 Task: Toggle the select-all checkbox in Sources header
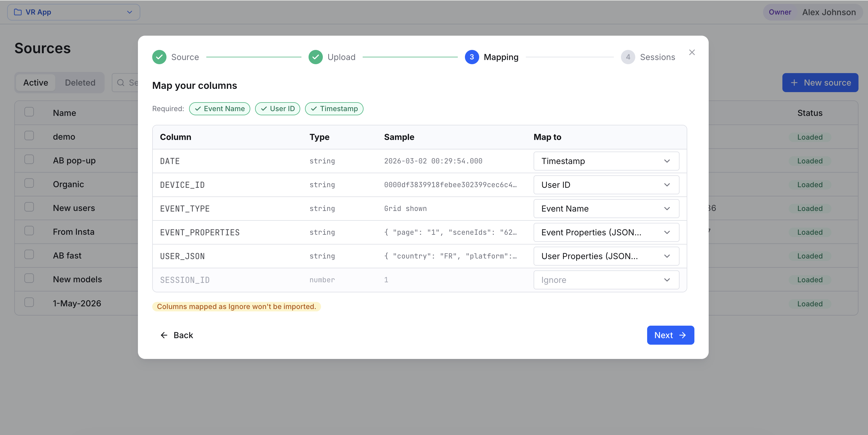pos(29,112)
